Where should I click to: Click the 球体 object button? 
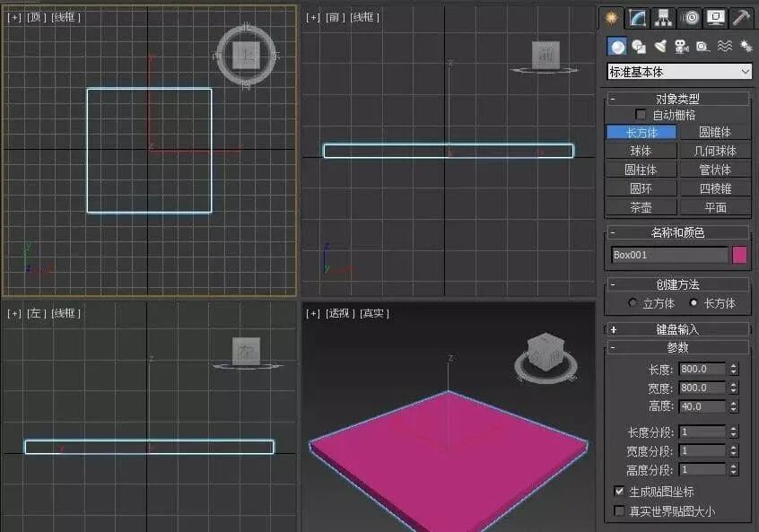pyautogui.click(x=641, y=151)
